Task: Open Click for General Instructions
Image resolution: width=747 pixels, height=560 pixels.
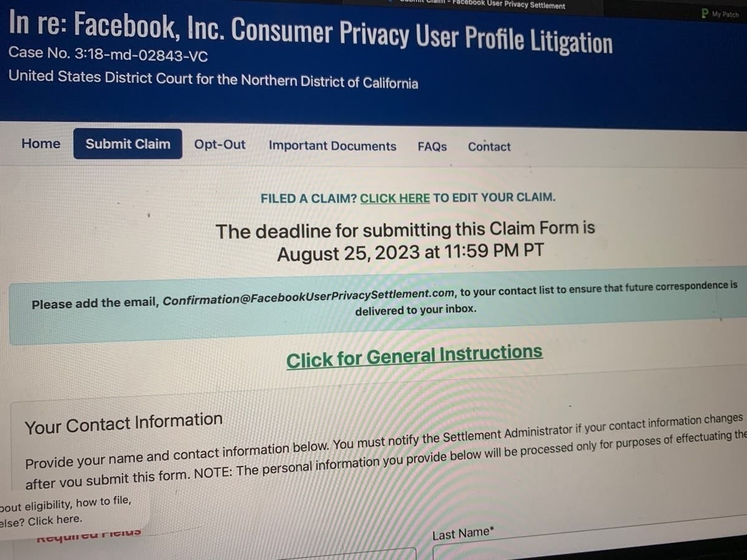Action: pos(415,352)
